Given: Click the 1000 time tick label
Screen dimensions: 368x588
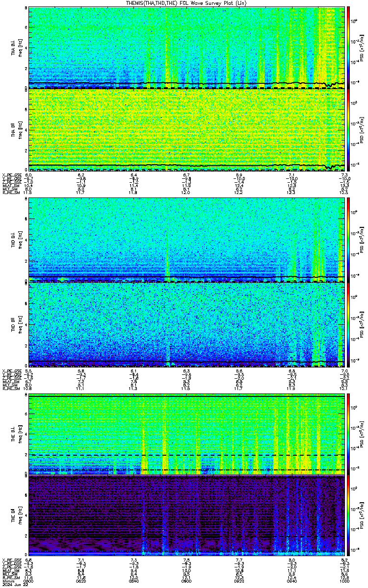Looking at the screenshot, I should coord(344,581).
